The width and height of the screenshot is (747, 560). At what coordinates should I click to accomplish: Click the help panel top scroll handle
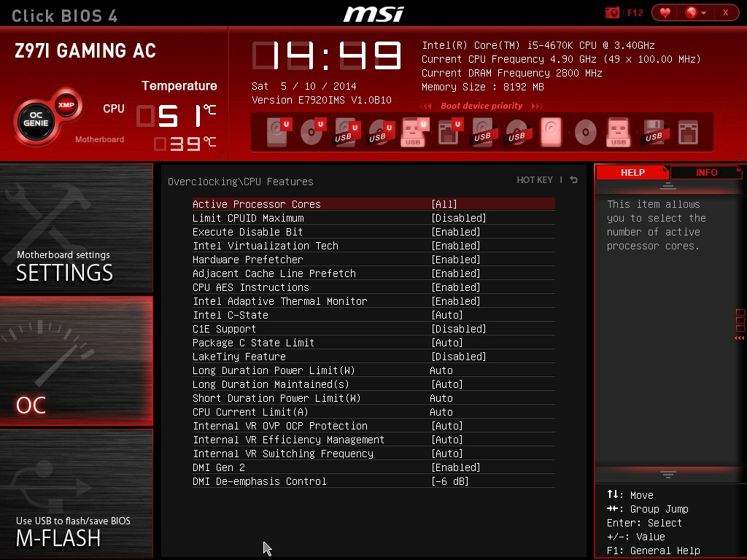click(668, 186)
